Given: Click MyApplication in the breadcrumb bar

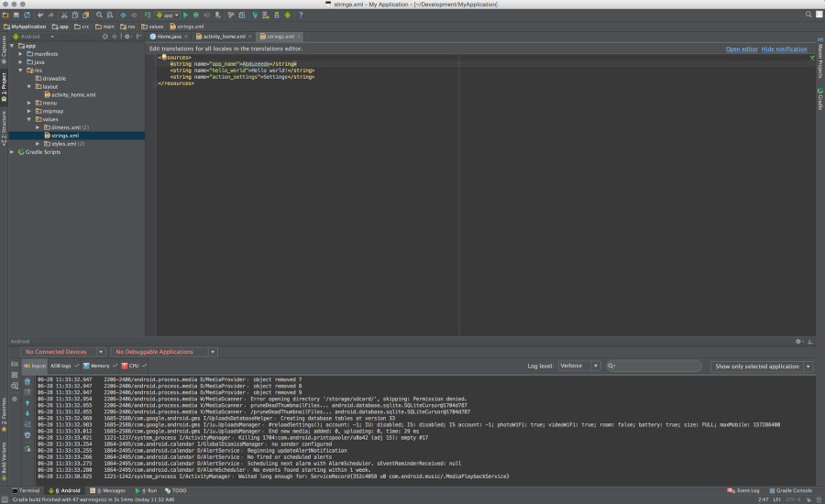Looking at the screenshot, I should pyautogui.click(x=25, y=27).
